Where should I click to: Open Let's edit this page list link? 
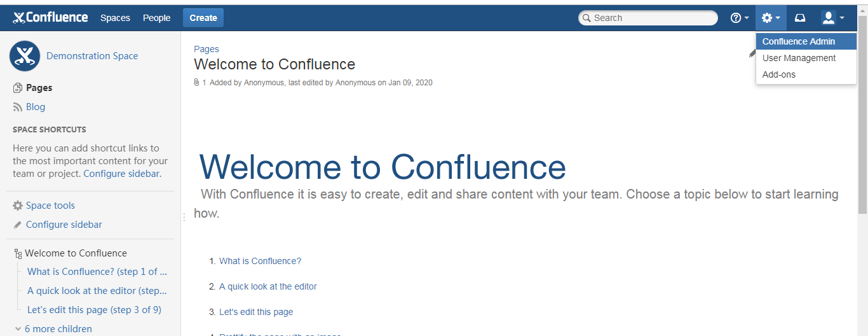click(256, 312)
